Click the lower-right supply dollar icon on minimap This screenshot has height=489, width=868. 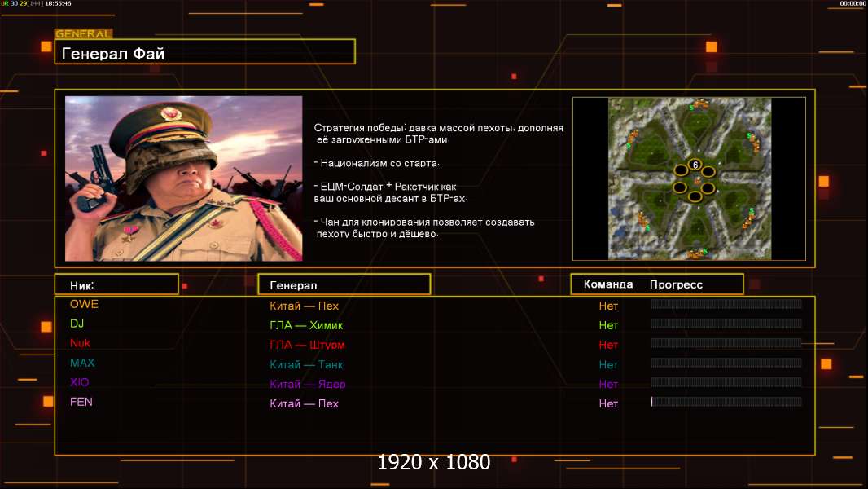(x=752, y=212)
